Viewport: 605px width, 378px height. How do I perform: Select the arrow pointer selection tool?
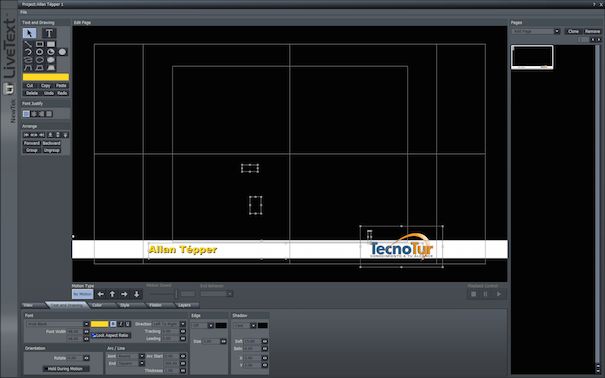29,33
